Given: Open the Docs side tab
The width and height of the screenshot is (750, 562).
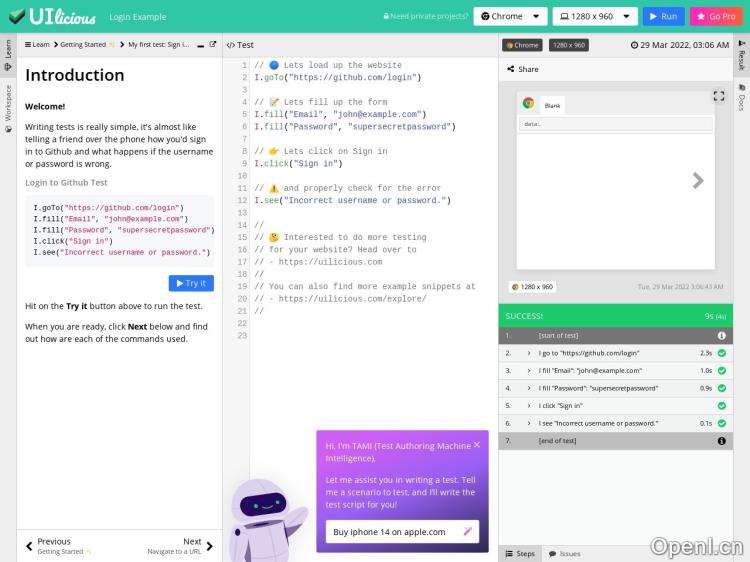Looking at the screenshot, I should (741, 101).
